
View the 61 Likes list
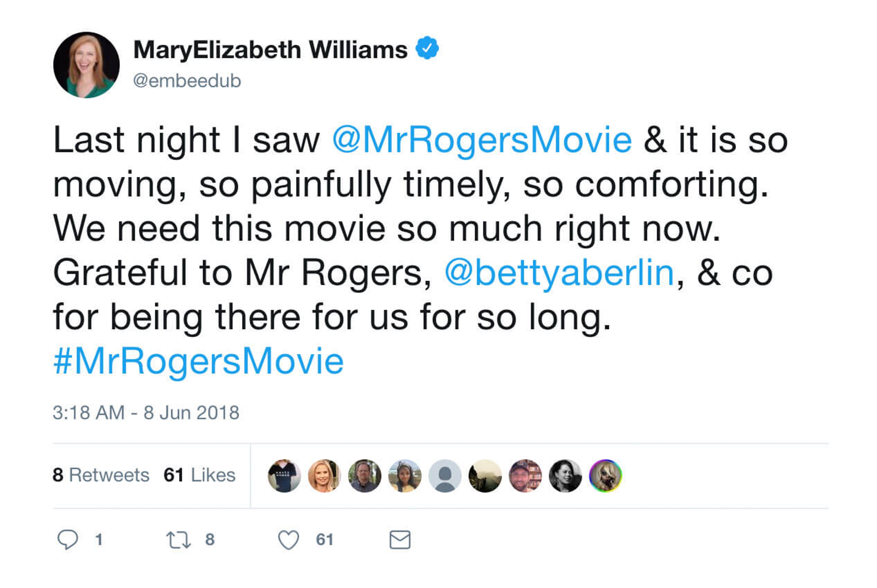tap(199, 475)
